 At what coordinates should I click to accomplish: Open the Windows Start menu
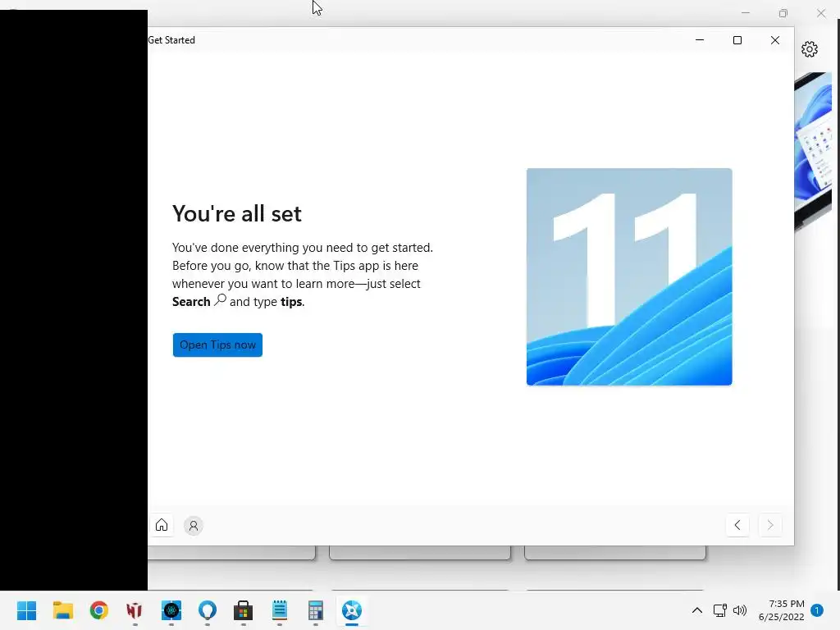pyautogui.click(x=27, y=610)
